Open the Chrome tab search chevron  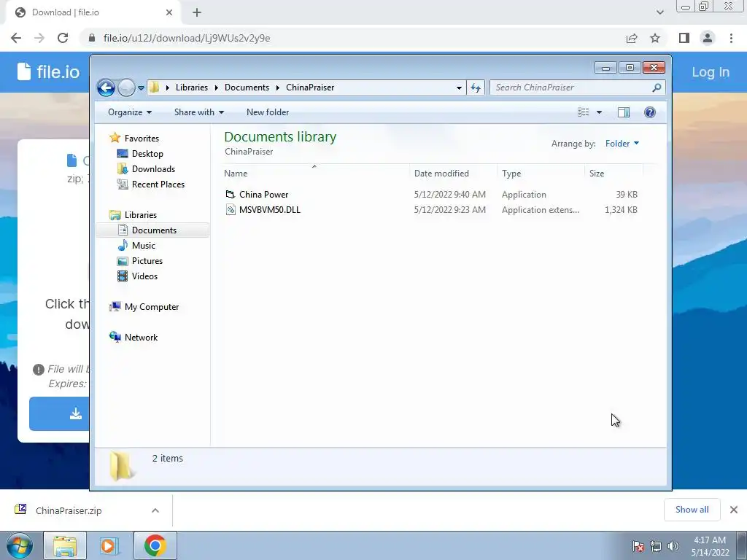(659, 12)
